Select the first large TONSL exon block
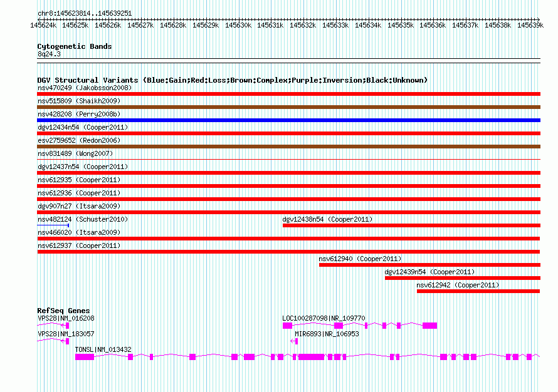Image resolution: width=558 pixels, height=392 pixels. pyautogui.click(x=85, y=357)
